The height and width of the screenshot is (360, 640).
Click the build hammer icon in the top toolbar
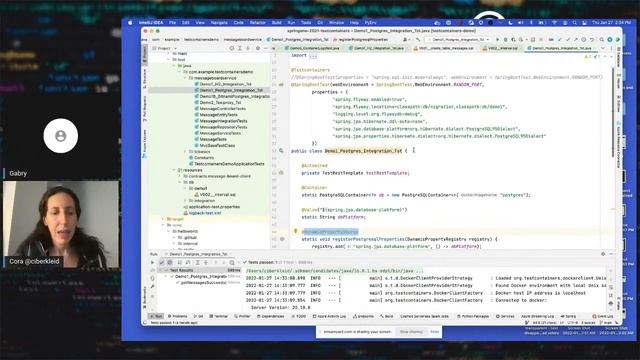point(418,40)
